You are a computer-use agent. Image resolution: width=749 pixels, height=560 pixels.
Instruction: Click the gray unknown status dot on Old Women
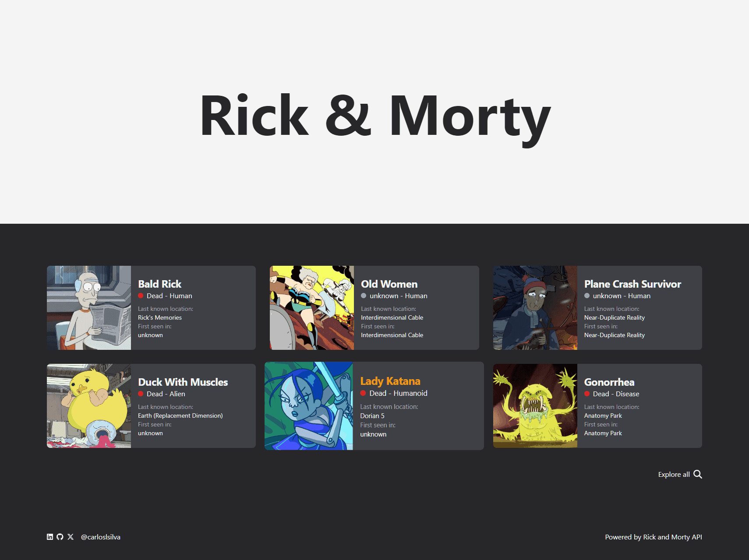(363, 296)
